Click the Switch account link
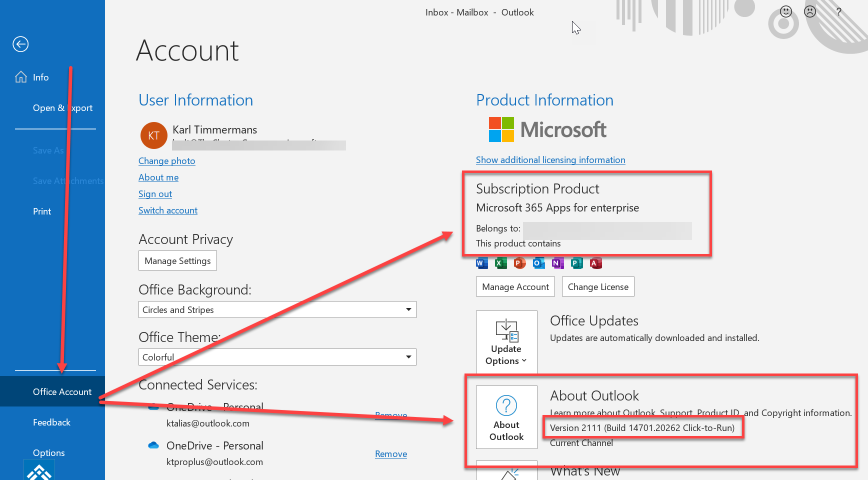Image resolution: width=868 pixels, height=480 pixels. tap(168, 210)
